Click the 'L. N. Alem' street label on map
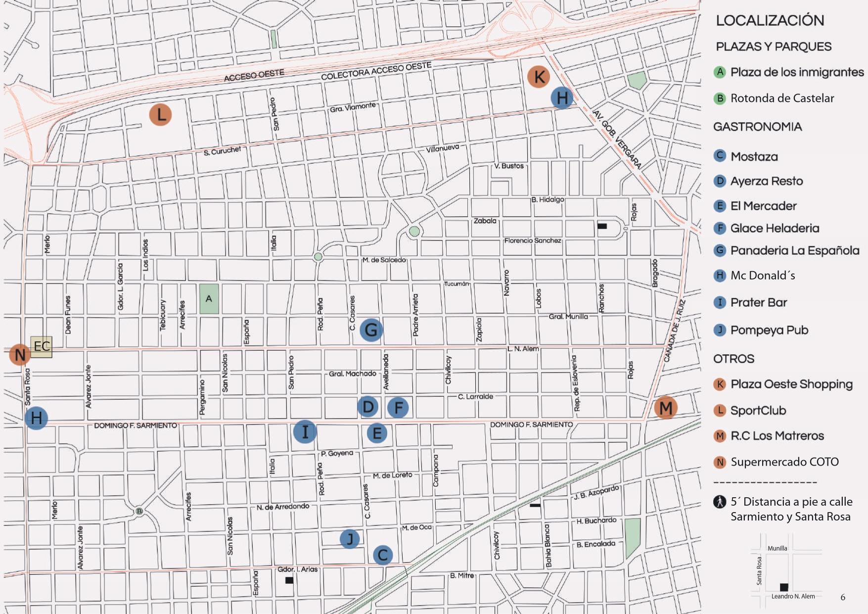The height and width of the screenshot is (614, 868). coord(523,349)
